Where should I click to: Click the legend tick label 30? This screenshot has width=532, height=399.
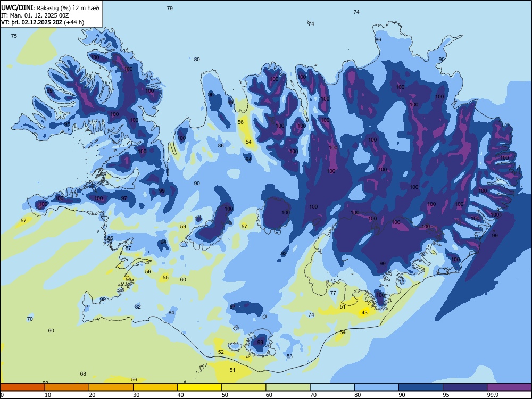tap(136, 395)
